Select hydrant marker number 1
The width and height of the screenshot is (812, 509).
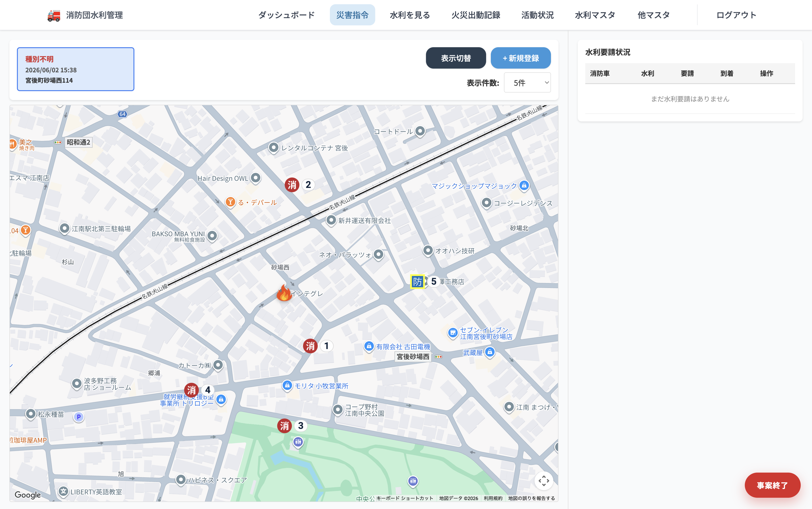point(310,346)
